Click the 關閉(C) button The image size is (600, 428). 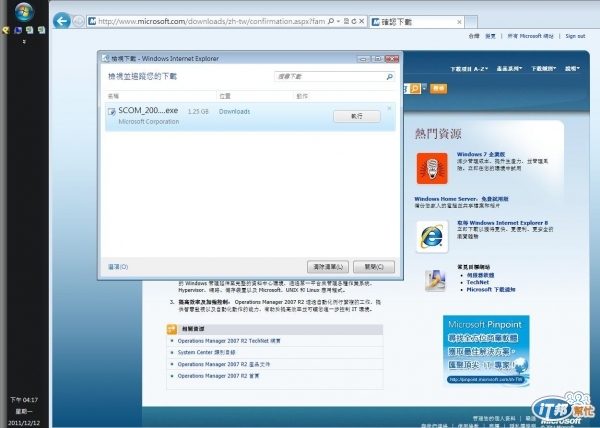click(x=374, y=267)
